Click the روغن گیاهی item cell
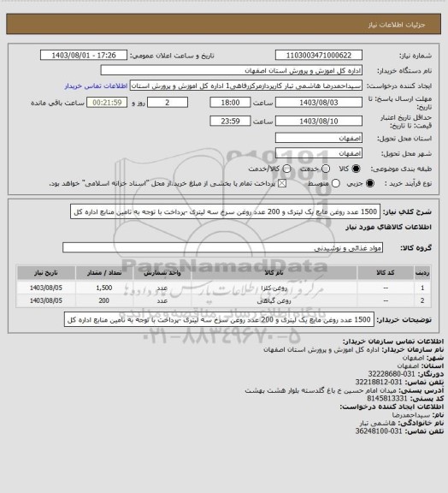448x493 pixels. point(274,301)
